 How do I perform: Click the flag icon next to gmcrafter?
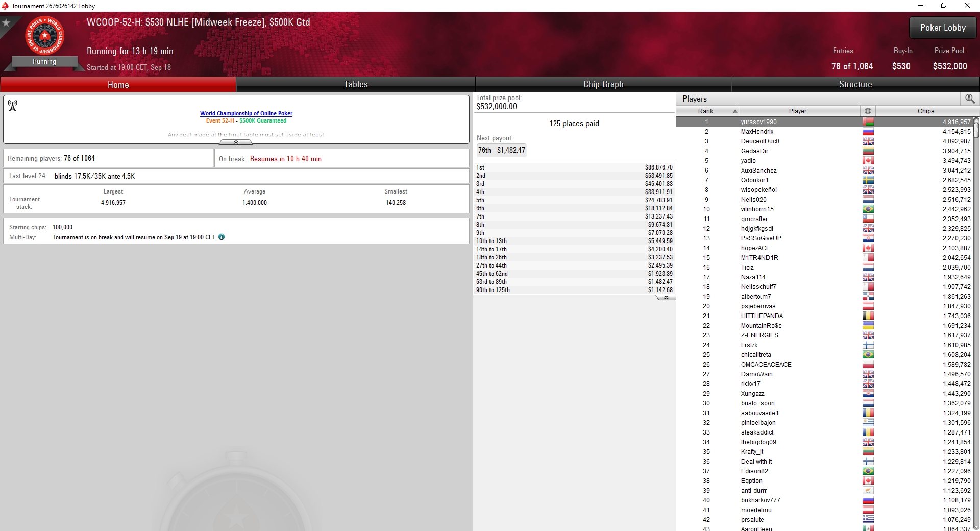coord(868,219)
